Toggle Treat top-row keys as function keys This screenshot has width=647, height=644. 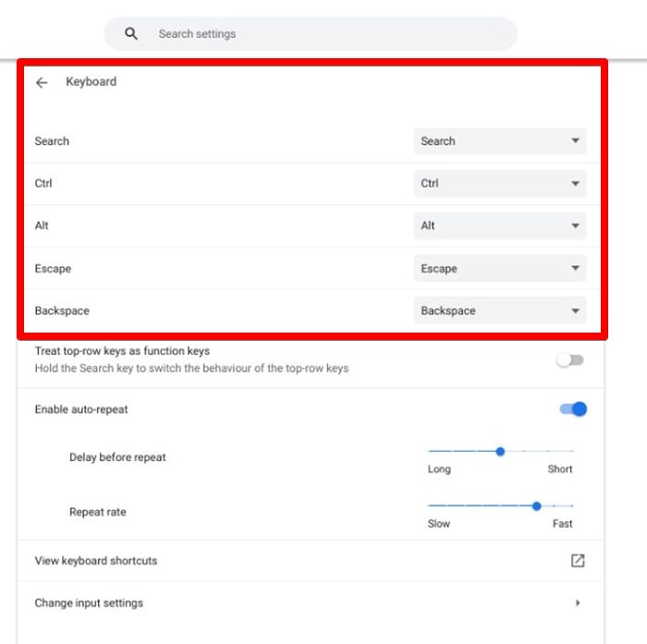pos(570,360)
